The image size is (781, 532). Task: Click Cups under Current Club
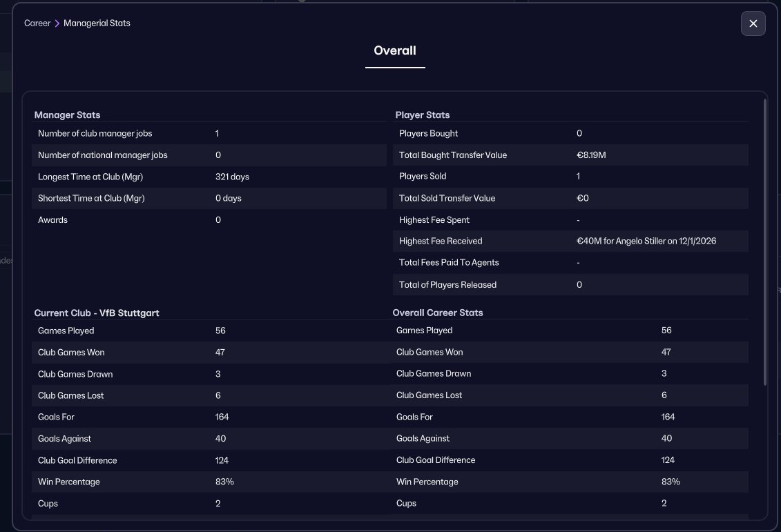coord(48,504)
